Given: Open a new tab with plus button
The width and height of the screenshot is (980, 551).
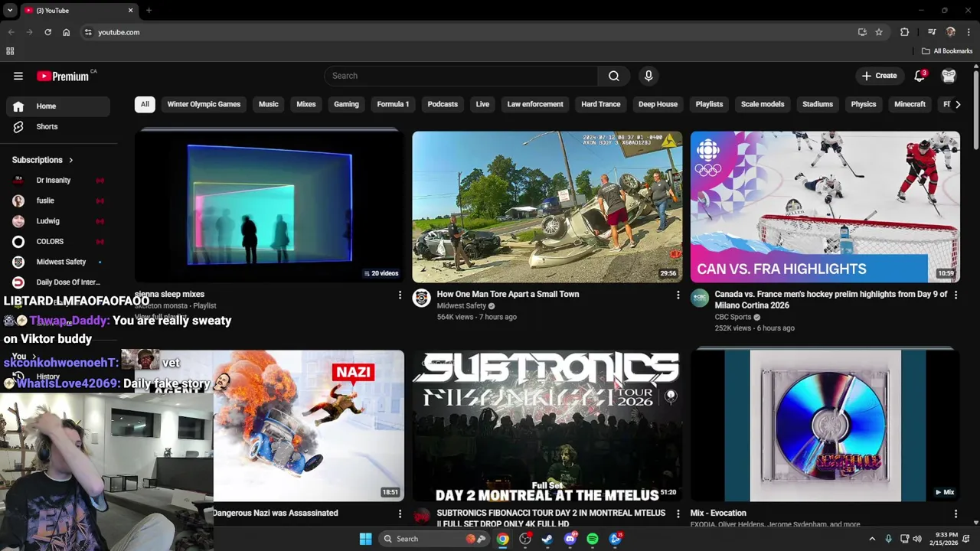Looking at the screenshot, I should click(149, 11).
